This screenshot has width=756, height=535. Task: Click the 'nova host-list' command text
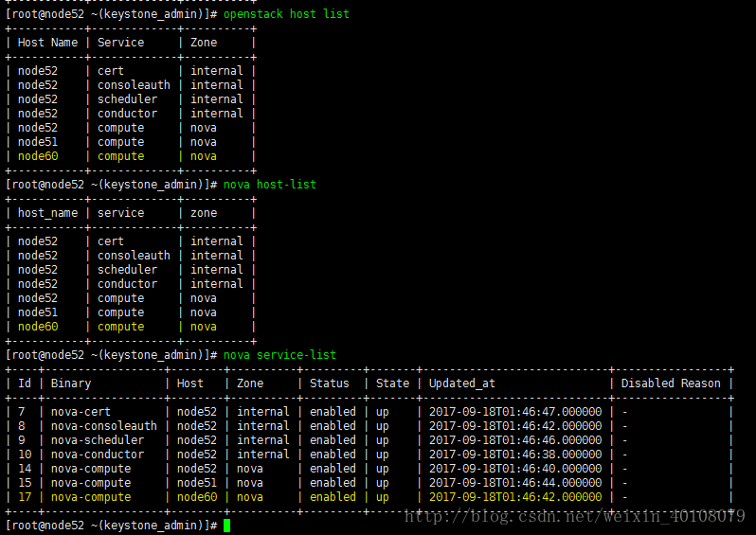(270, 184)
